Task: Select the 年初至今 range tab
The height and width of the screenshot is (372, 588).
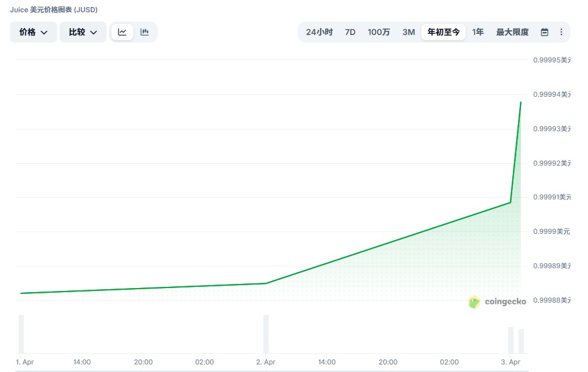Action: [x=443, y=32]
